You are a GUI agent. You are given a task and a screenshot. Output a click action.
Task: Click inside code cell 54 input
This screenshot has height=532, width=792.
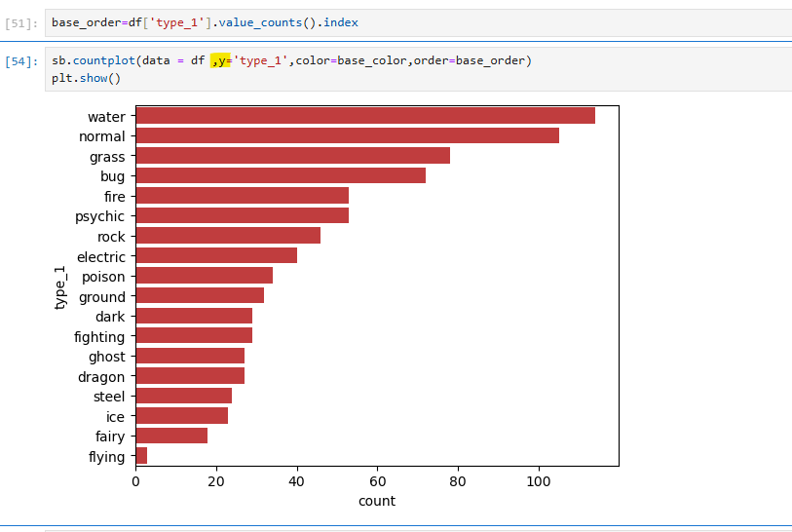pyautogui.click(x=418, y=69)
